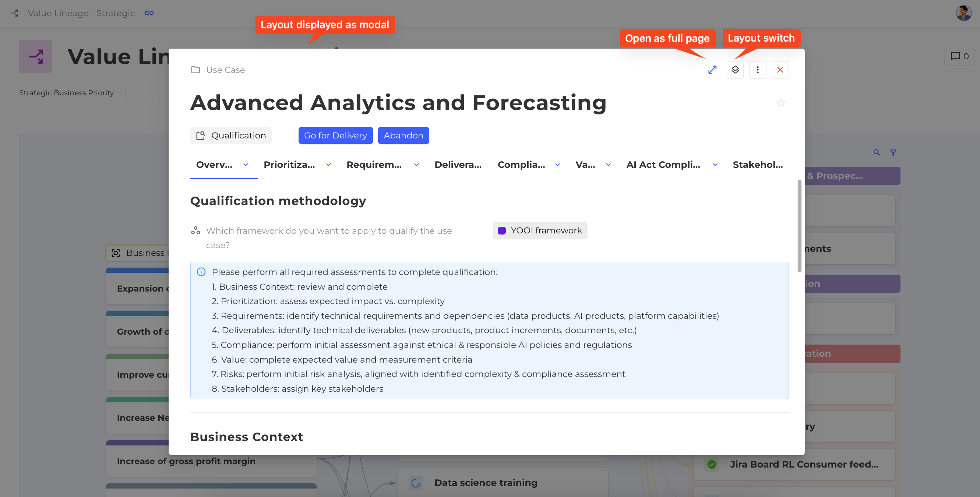The image size is (980, 497).
Task: Open the three-dot more options menu
Action: coord(757,70)
